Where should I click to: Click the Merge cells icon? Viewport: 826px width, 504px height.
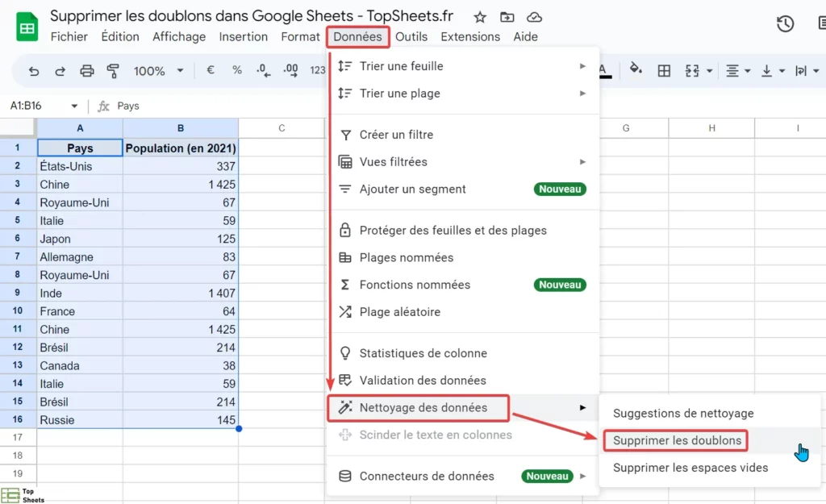(692, 71)
